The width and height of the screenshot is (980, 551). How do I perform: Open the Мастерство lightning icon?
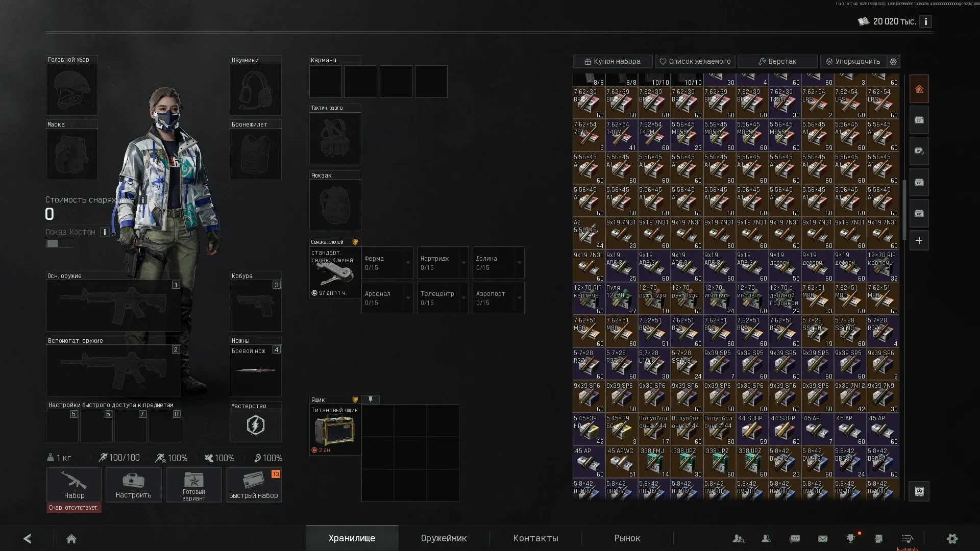tap(255, 425)
